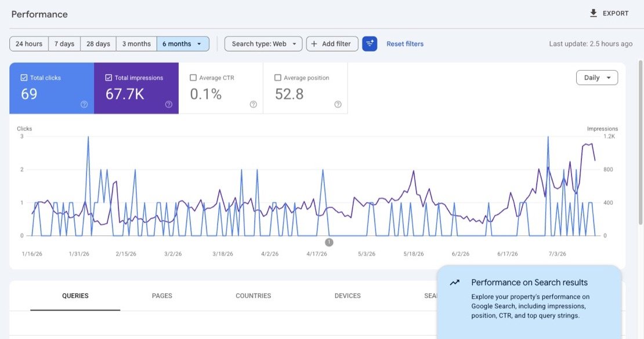Image resolution: width=644 pixels, height=339 pixels.
Task: Switch to the Pages tab
Action: pyautogui.click(x=162, y=296)
